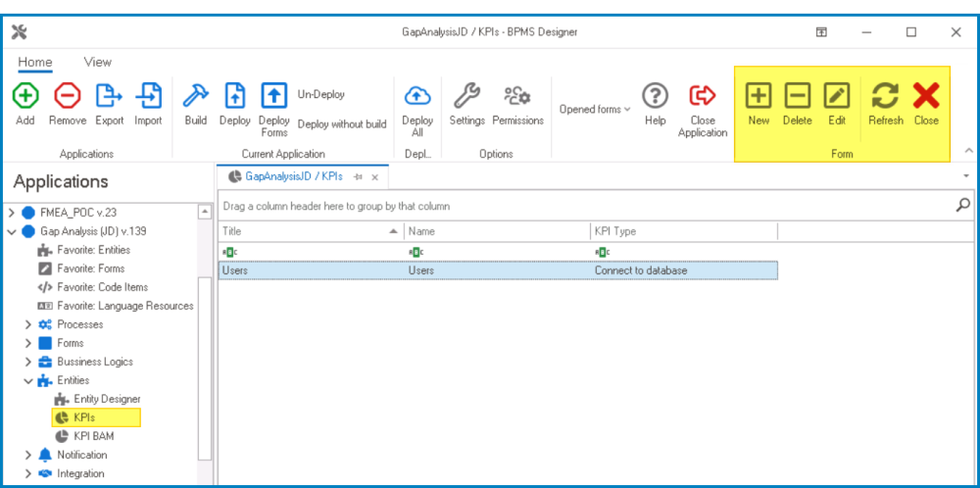Expand the Processes tree node

tap(28, 324)
